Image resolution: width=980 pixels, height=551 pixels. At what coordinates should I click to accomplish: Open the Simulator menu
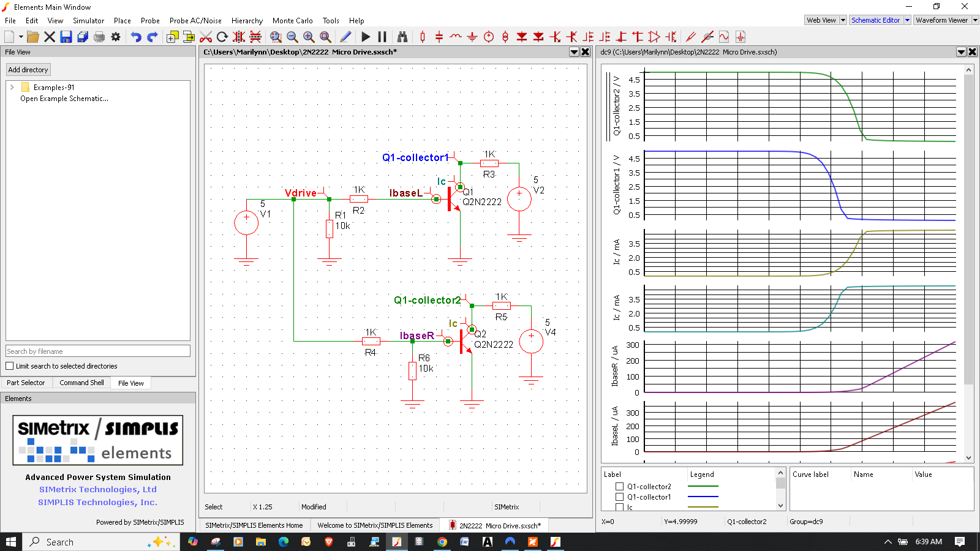click(89, 20)
